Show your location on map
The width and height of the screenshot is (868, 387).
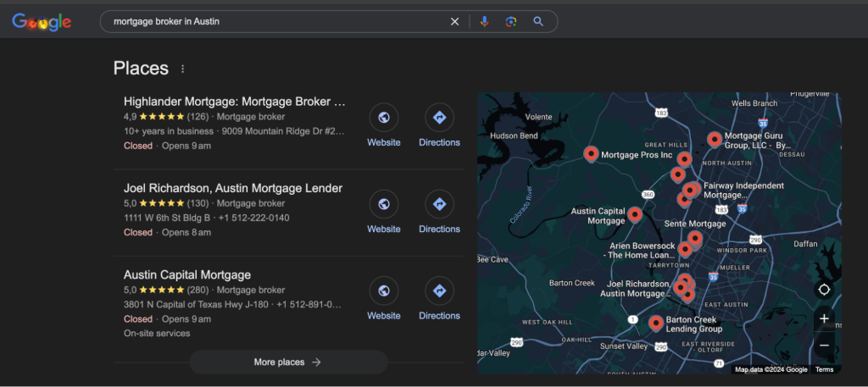824,290
